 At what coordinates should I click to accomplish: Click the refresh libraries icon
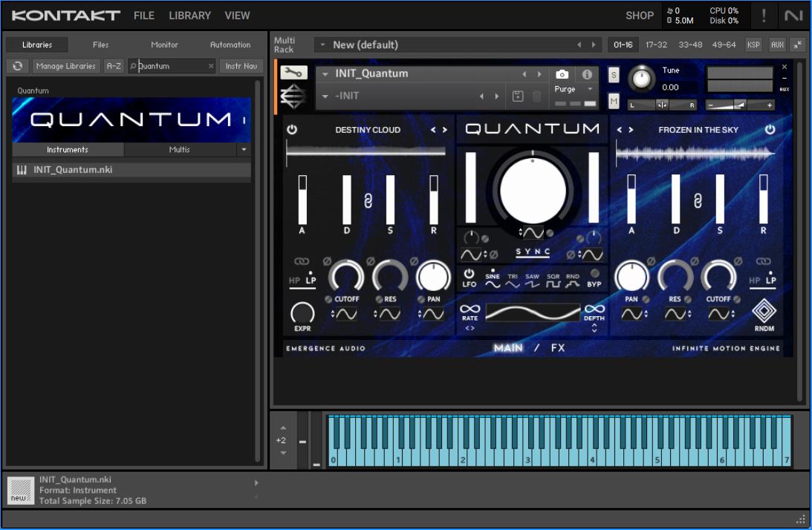click(17, 66)
